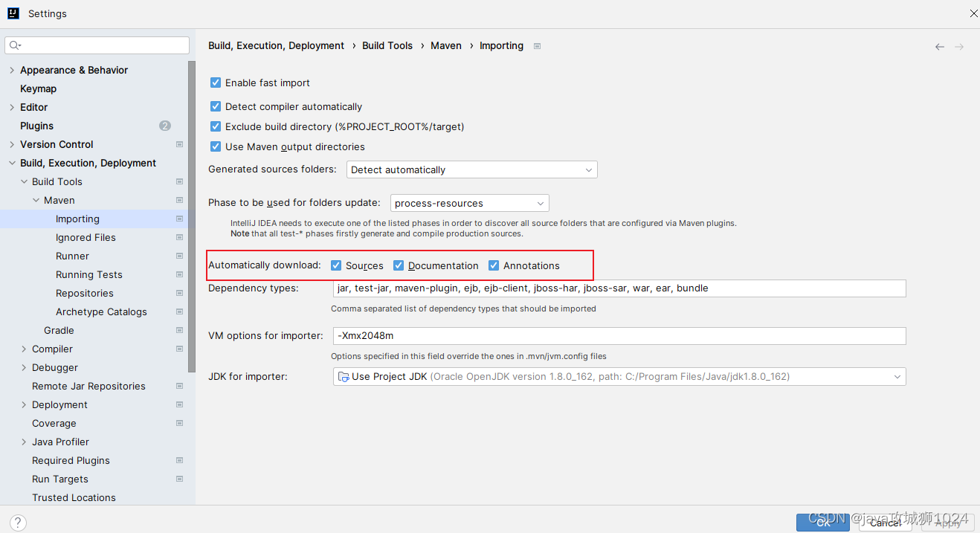The width and height of the screenshot is (980, 533).
Task: Click project icon next to Build Tools
Action: pyautogui.click(x=179, y=181)
